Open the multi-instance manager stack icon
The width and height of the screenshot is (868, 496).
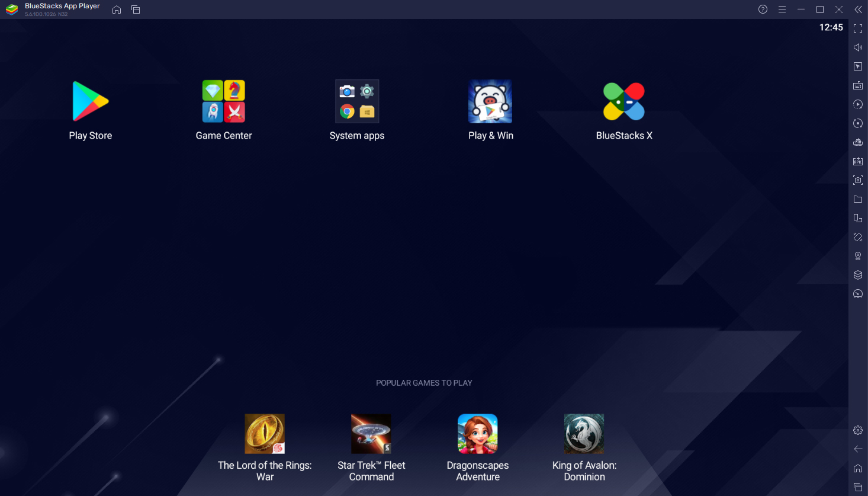pos(858,275)
